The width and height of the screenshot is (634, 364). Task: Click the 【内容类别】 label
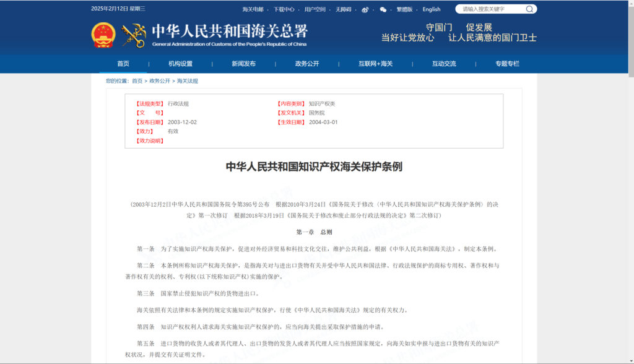(291, 103)
